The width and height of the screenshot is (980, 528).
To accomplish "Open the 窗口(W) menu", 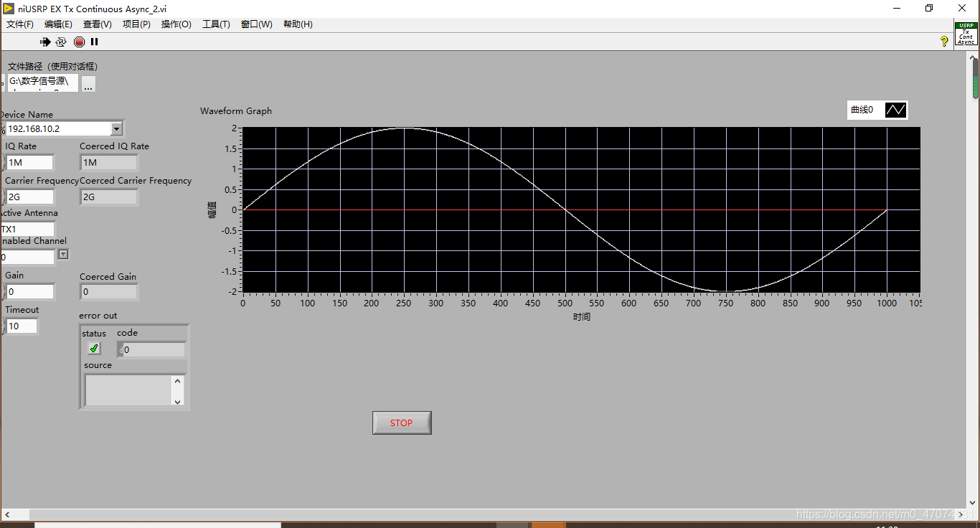I will coord(257,24).
